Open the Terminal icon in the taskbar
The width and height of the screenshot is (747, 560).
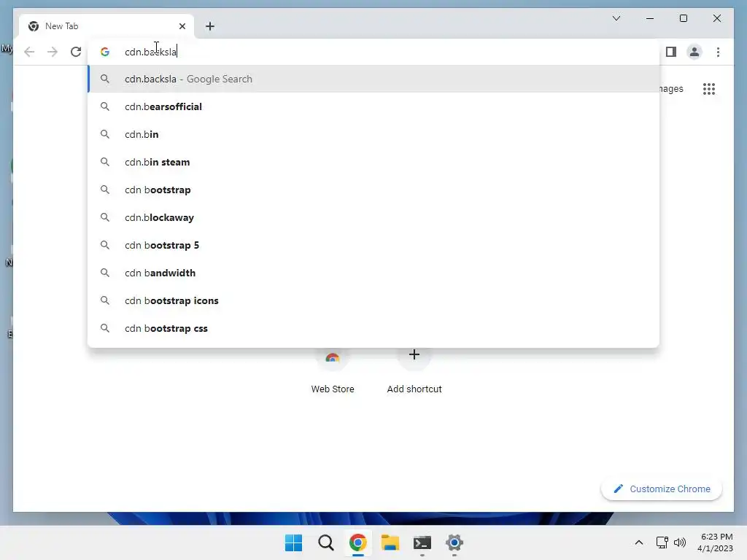point(422,542)
